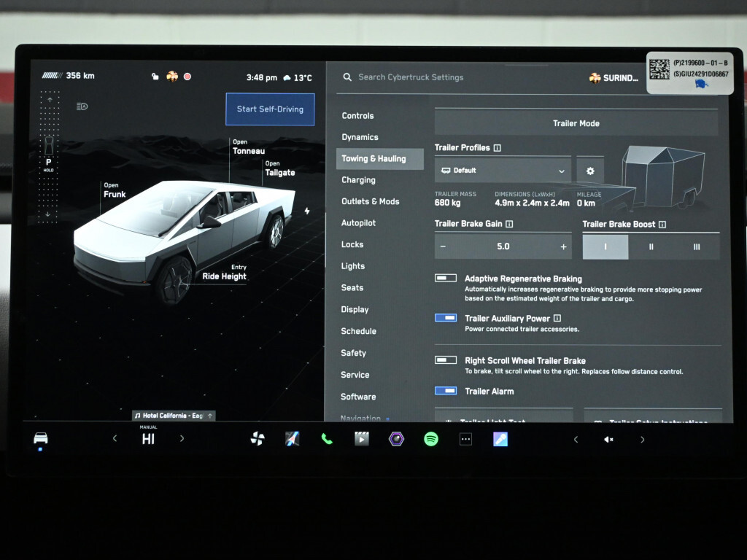This screenshot has width=747, height=560.
Task: Tap the vehicle unlock padlock icon
Action: pos(155,77)
